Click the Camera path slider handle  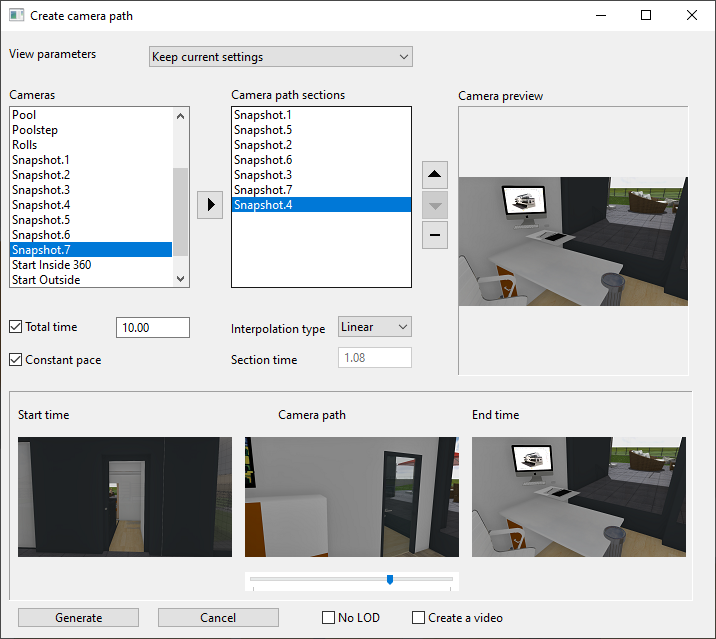pos(390,579)
